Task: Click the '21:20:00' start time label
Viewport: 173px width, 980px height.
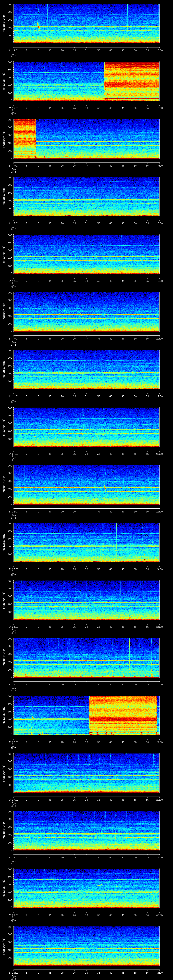Action: [13, 396]
